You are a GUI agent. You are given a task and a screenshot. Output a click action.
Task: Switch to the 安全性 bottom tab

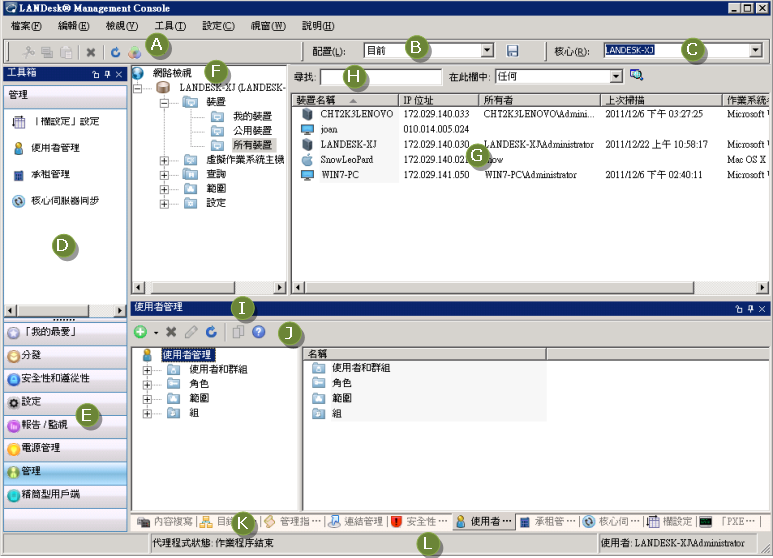click(x=420, y=522)
